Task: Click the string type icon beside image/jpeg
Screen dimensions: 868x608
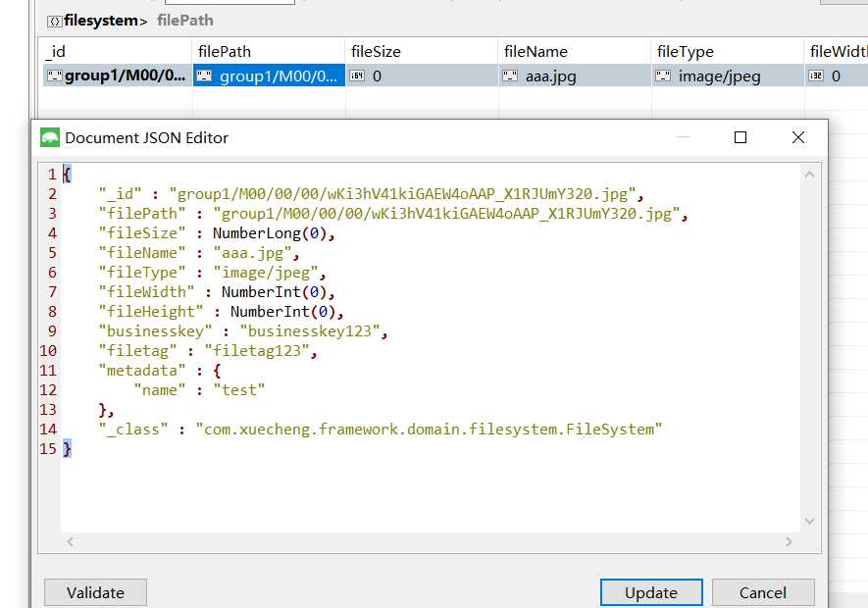Action: (663, 76)
